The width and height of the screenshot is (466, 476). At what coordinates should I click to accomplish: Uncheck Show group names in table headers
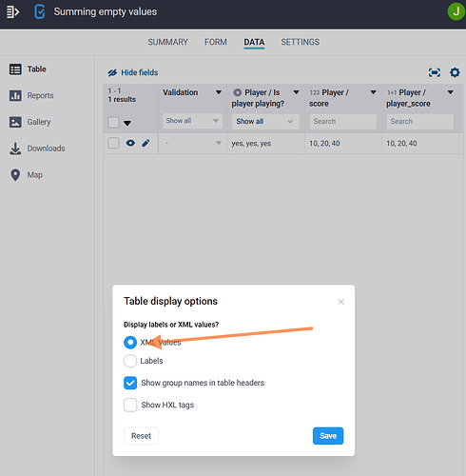[x=130, y=383]
